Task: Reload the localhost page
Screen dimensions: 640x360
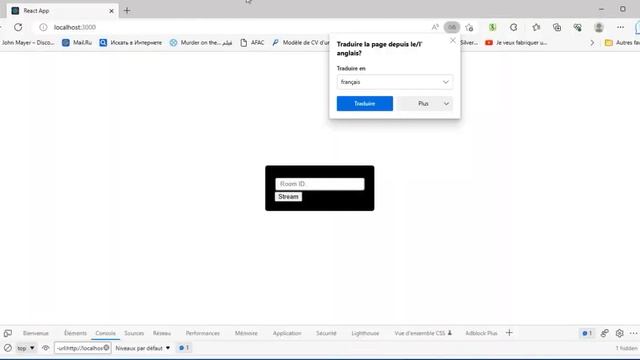Action: point(18,27)
